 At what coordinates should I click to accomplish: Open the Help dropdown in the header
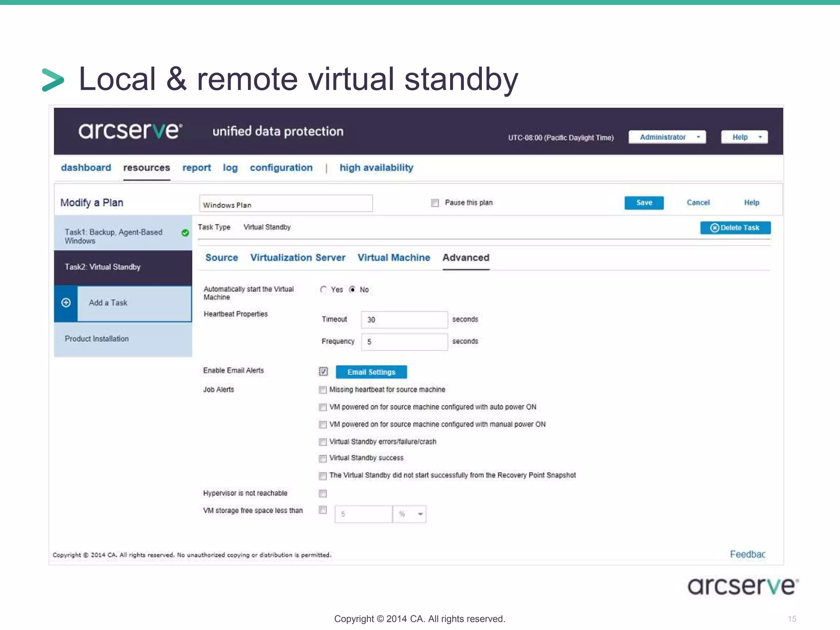point(744,137)
